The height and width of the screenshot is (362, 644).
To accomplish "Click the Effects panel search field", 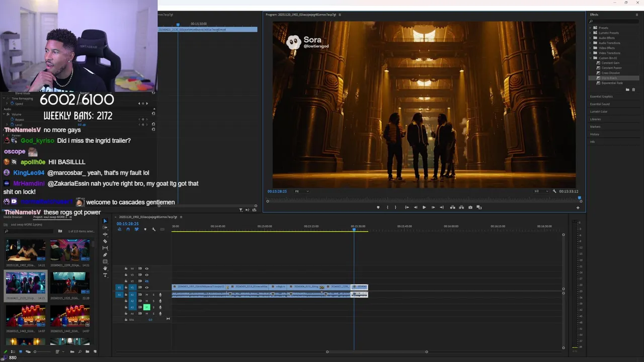I will click(615, 21).
